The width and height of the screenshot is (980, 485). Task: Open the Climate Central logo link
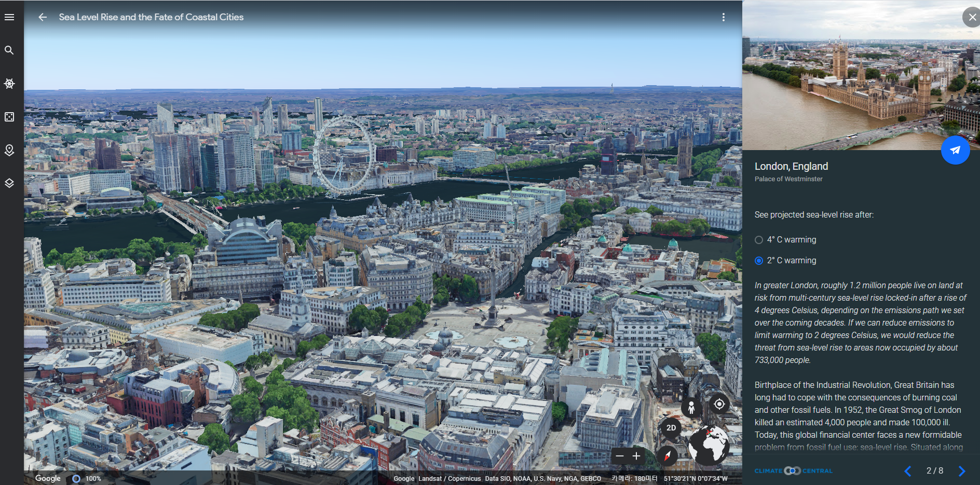793,471
